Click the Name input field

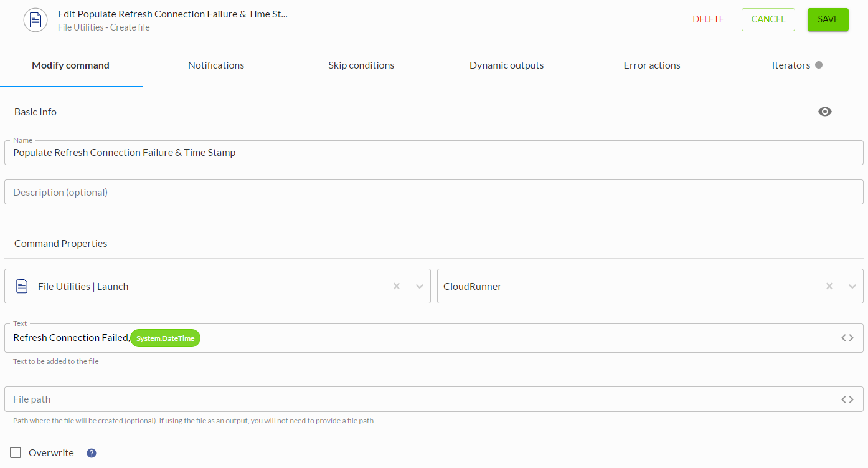[x=434, y=153]
